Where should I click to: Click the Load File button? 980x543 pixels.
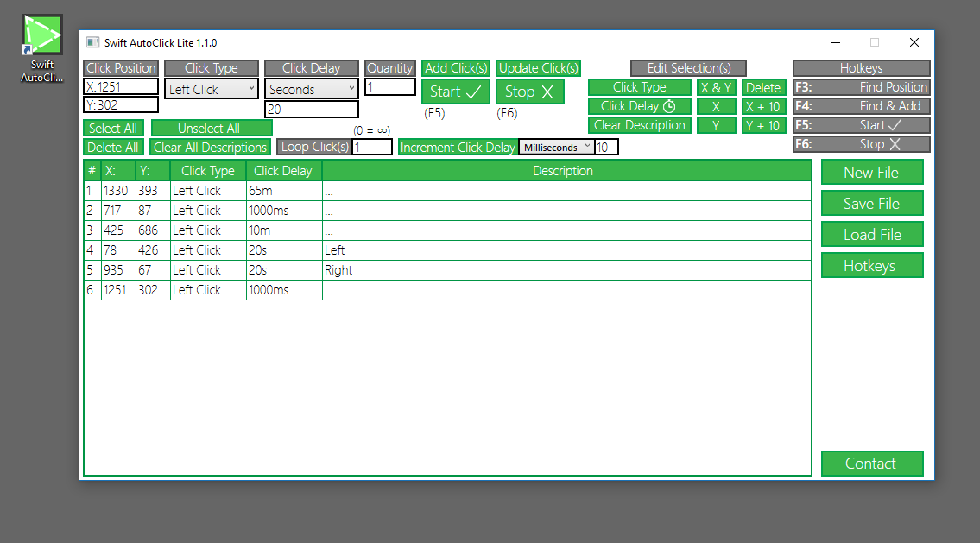point(872,234)
